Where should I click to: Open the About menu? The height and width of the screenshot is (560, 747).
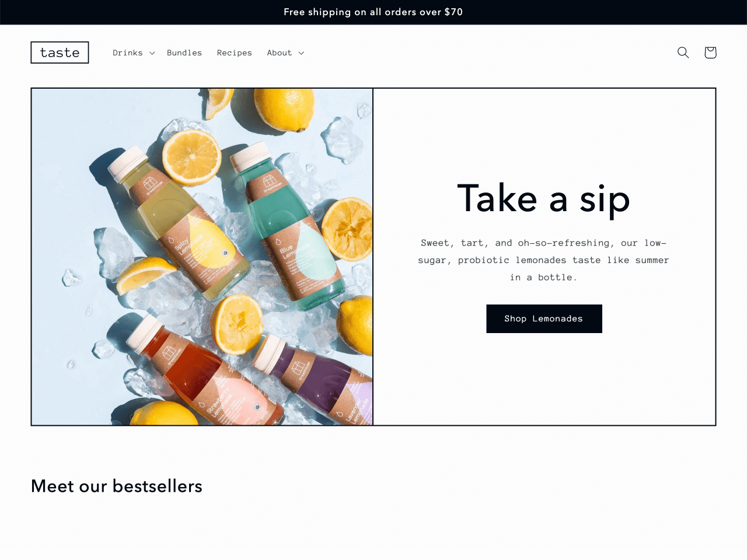pyautogui.click(x=280, y=52)
